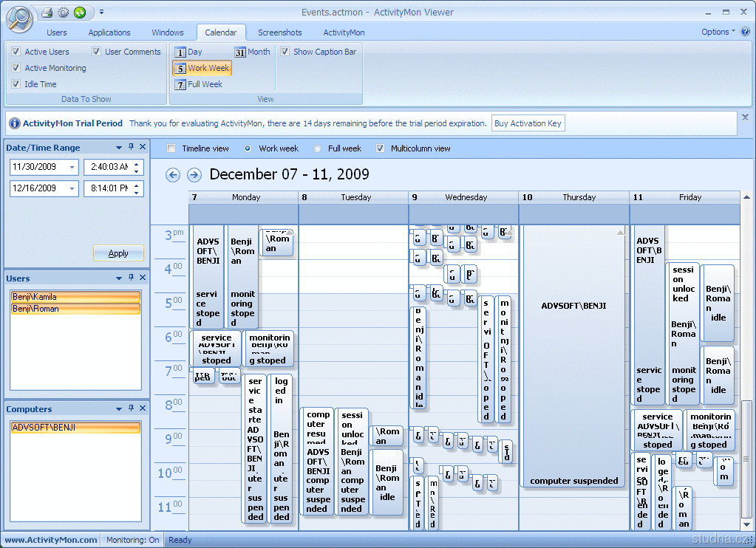Image resolution: width=756 pixels, height=548 pixels.
Task: Open the Computers panel dropdown arrow
Action: point(119,408)
